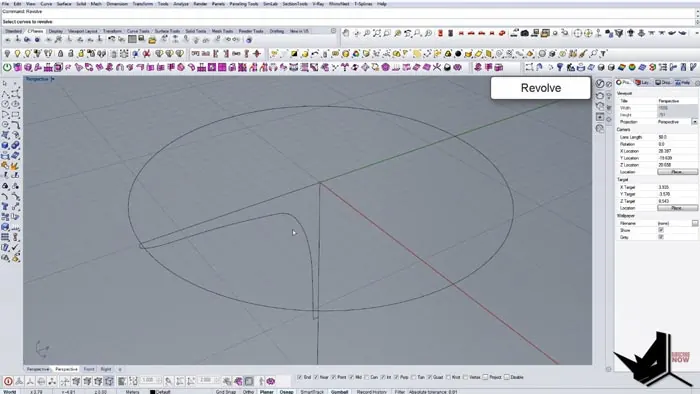The image size is (700, 394).
Task: Enable the Disable osnap checkbox
Action: pyautogui.click(x=507, y=377)
